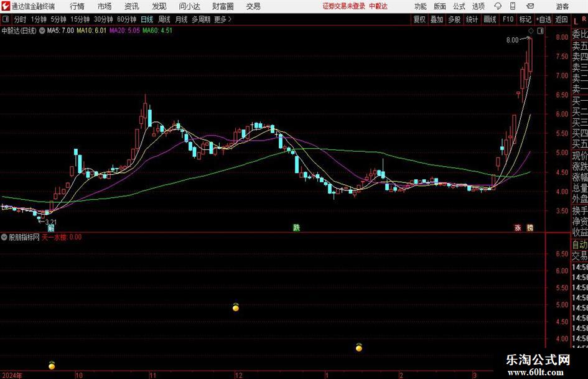588x379 pixels.
Task: Expand the 股朋指标网 sub-chart dropdown arrow
Action: (x=4, y=237)
